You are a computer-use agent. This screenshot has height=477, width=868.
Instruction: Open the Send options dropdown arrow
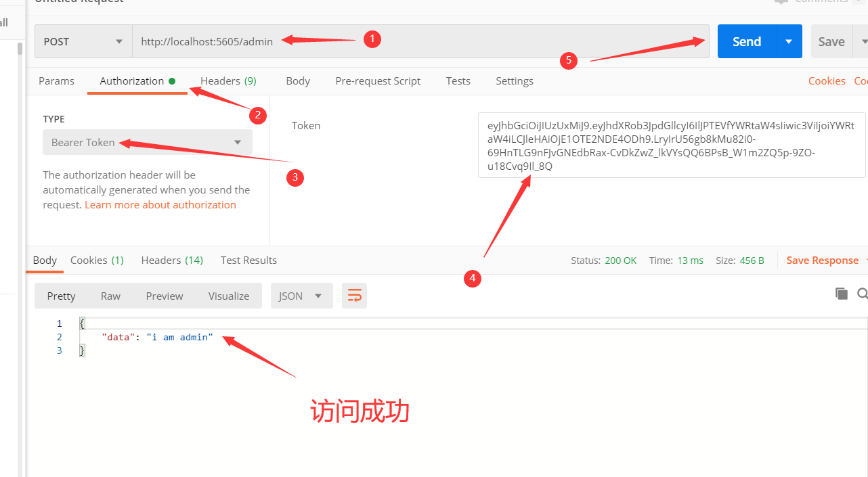click(x=789, y=41)
